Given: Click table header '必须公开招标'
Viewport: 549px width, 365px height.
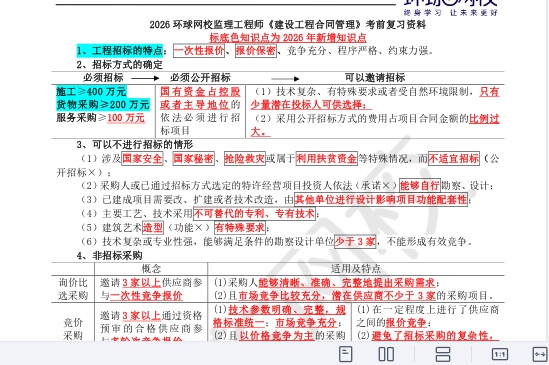Looking at the screenshot, I should click(x=200, y=77).
